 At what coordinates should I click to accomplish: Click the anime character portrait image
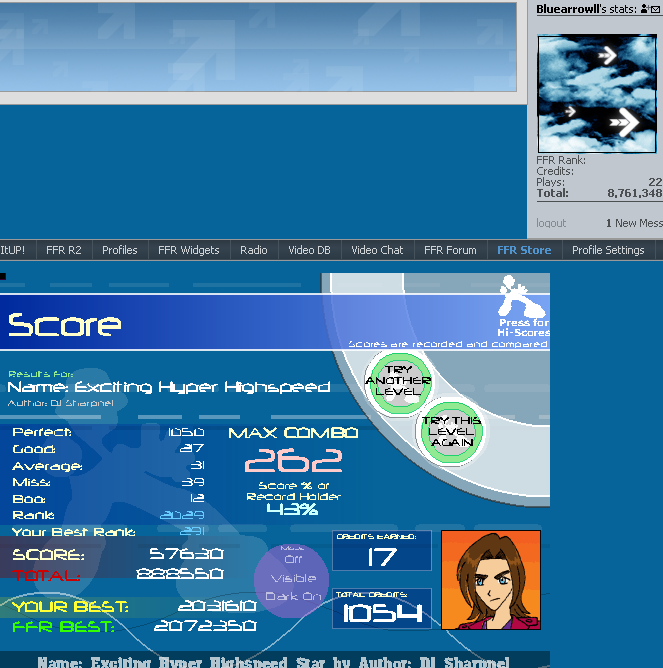[490, 580]
